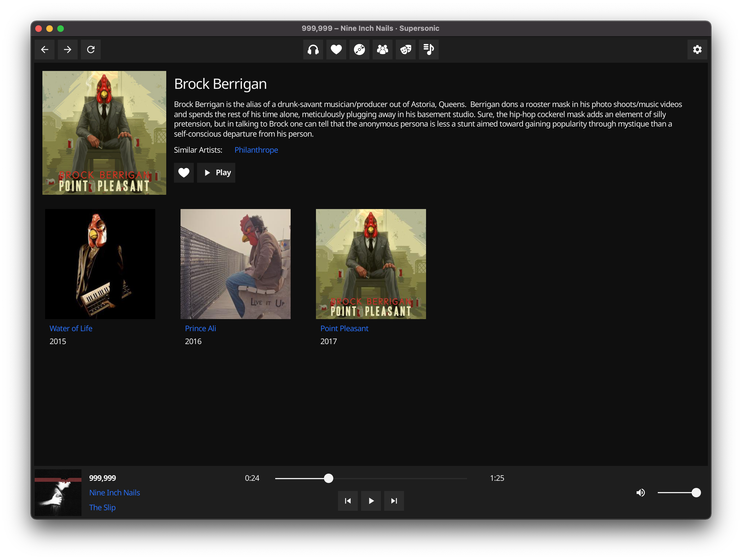This screenshot has height=560, width=742.
Task: Mute audio with the speaker icon
Action: [640, 493]
